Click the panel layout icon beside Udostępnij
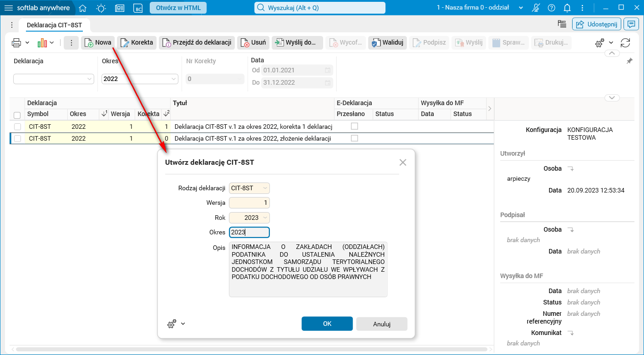This screenshot has width=644, height=355. click(562, 24)
